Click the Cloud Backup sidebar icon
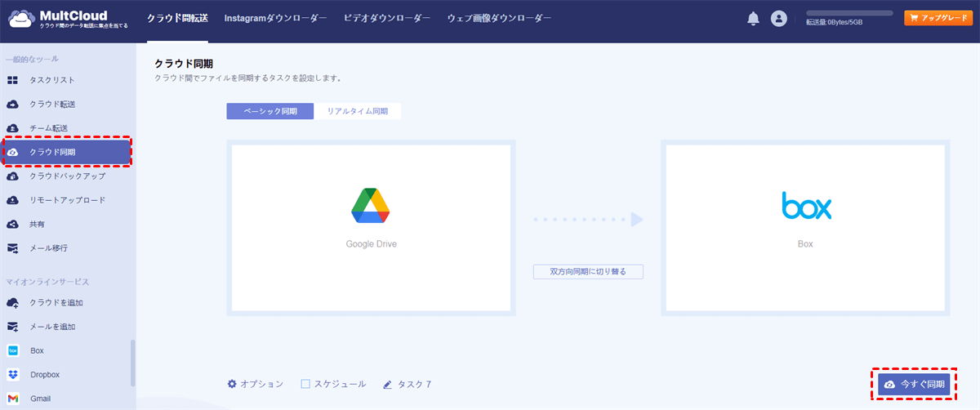The image size is (980, 410). point(13,176)
